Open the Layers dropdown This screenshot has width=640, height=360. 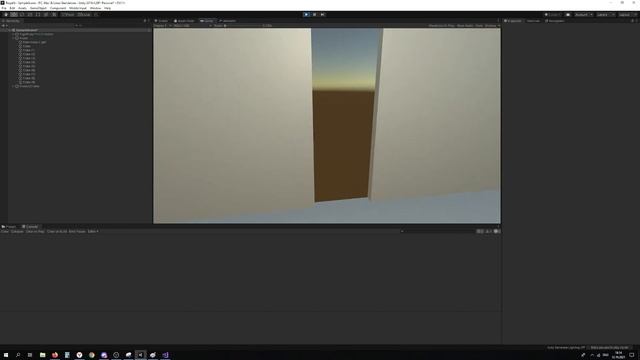point(605,15)
